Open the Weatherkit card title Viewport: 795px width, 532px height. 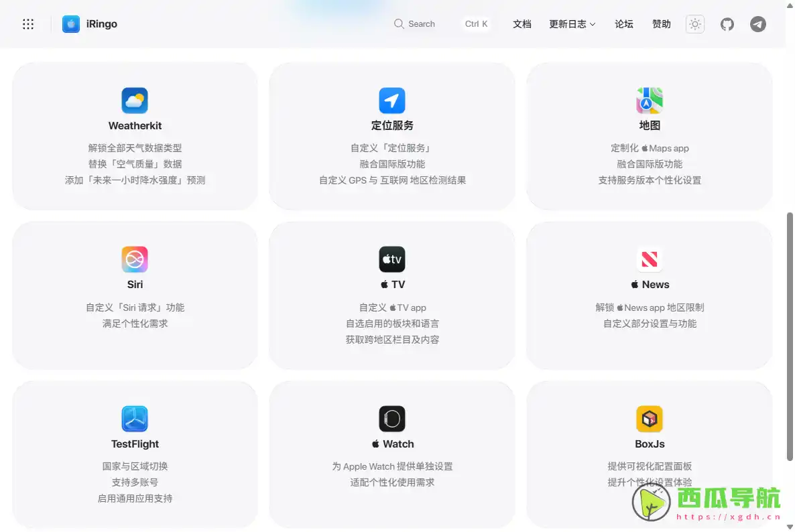(135, 126)
